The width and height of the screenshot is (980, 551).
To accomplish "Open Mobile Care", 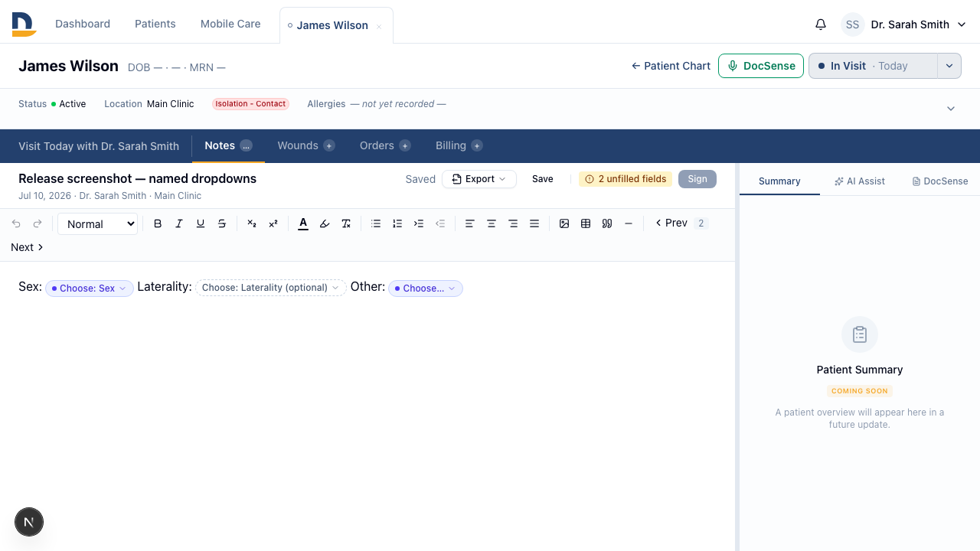I will click(230, 24).
